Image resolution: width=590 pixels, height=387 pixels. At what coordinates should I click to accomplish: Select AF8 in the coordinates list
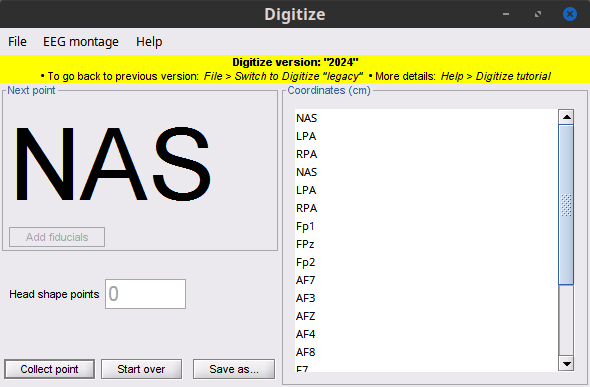(426, 352)
